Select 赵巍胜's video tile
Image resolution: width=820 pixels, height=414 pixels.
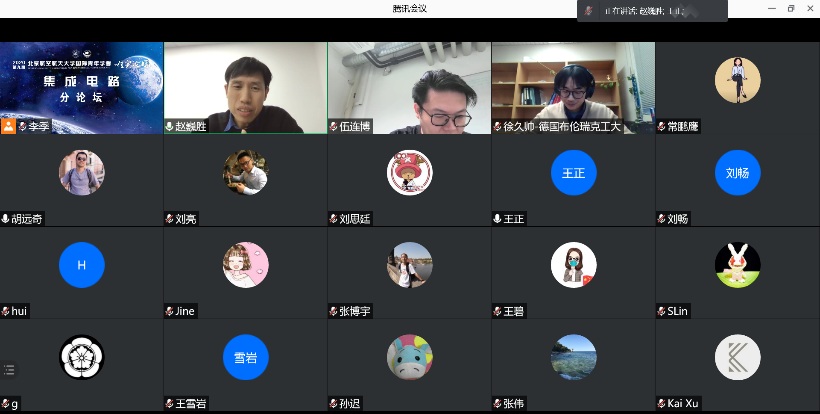245,85
